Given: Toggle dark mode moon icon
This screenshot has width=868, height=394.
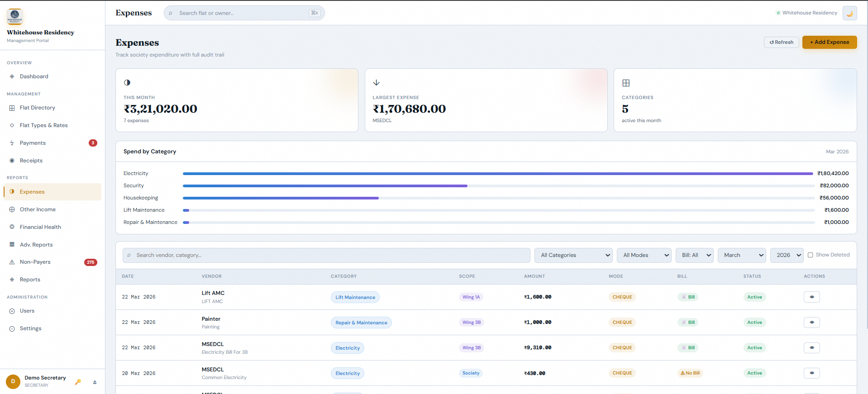Looking at the screenshot, I should pyautogui.click(x=849, y=13).
